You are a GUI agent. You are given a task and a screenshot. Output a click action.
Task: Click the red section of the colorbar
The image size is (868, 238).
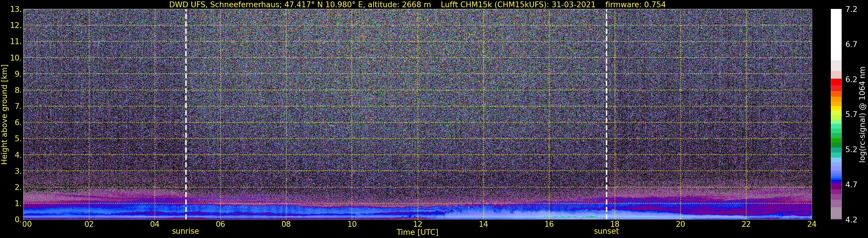(836, 85)
